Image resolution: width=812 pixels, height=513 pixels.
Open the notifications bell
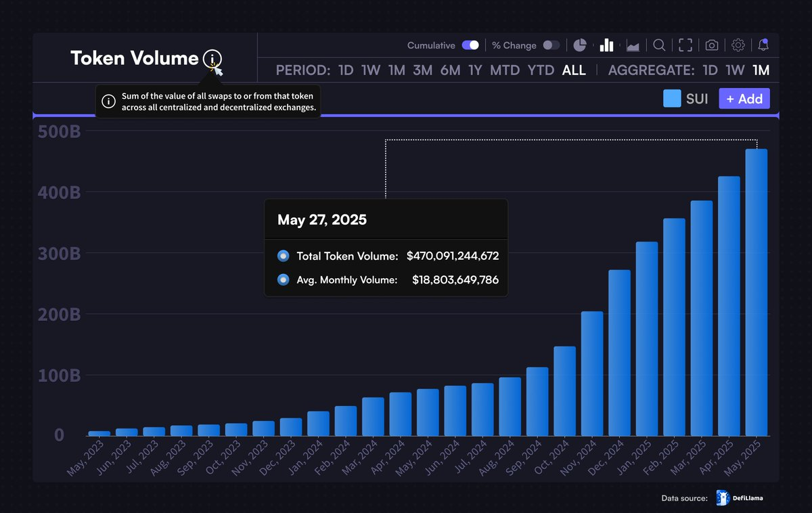click(763, 45)
